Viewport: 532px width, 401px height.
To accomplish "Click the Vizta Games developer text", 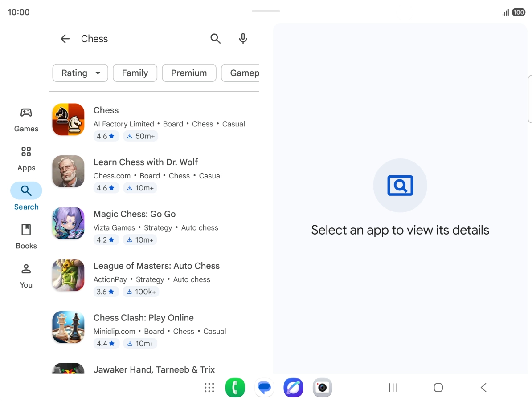I will point(114,228).
